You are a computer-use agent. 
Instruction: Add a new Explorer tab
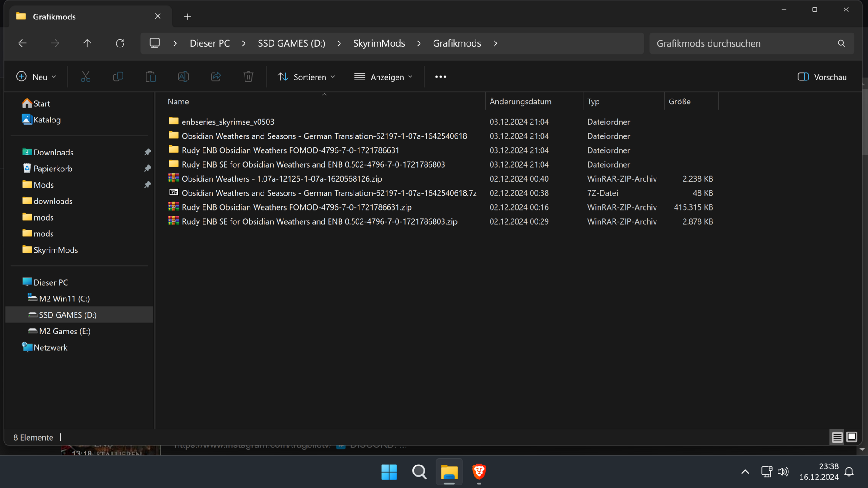click(188, 17)
